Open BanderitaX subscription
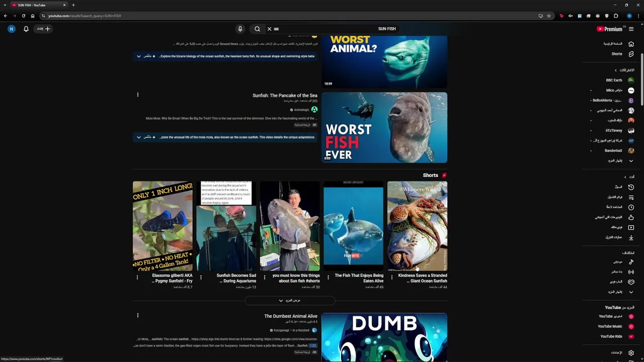The height and width of the screenshot is (362, 644). 619,151
